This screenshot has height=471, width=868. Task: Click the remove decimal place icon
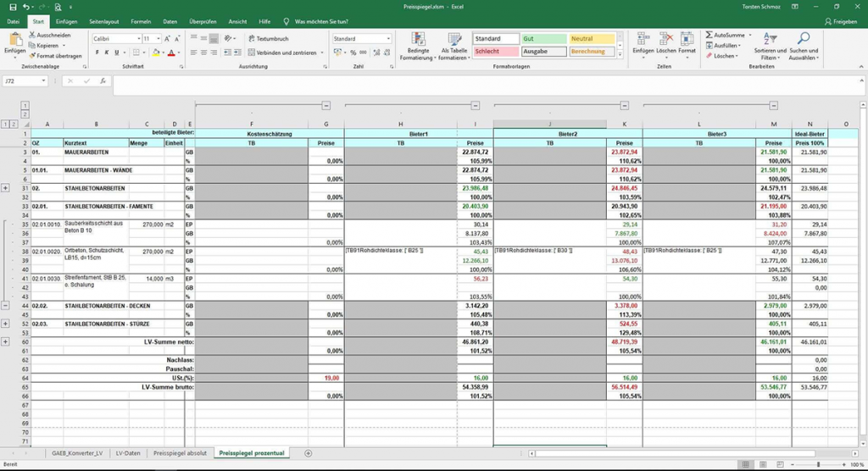(387, 53)
